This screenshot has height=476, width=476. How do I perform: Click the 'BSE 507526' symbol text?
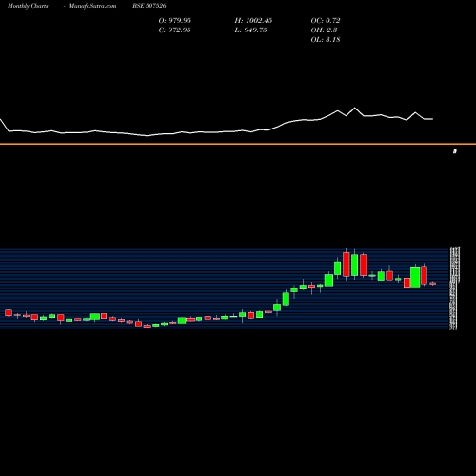click(149, 6)
